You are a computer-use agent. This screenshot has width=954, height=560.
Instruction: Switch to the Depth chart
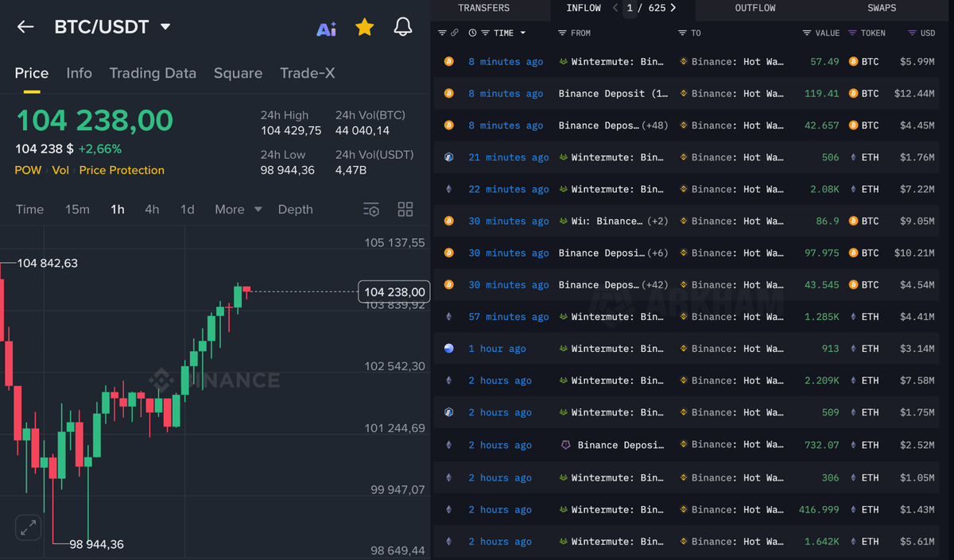pos(295,210)
